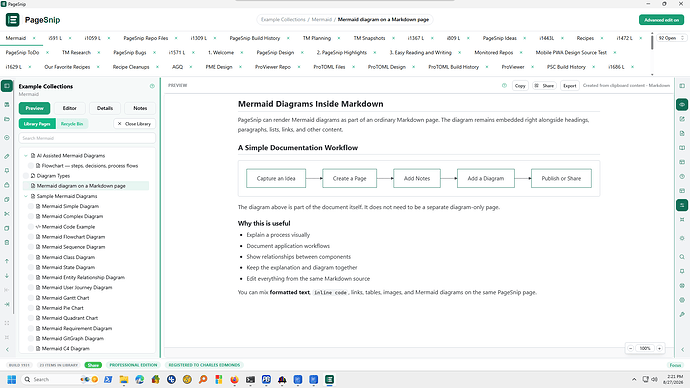The height and width of the screenshot is (388, 690).
Task: Collapse the left sidebar with bottom chevron
Action: pos(7,350)
